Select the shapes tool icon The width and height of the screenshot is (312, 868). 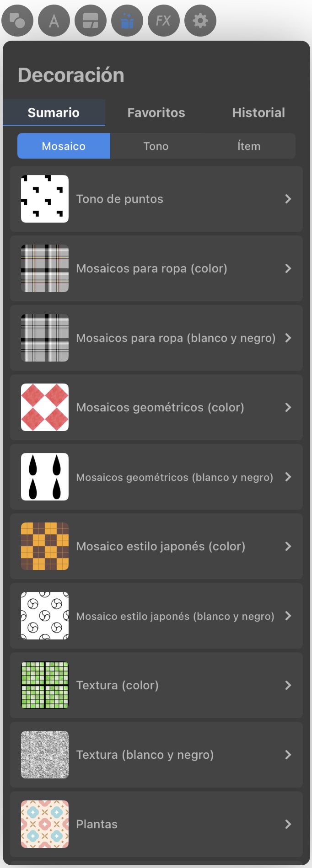17,21
